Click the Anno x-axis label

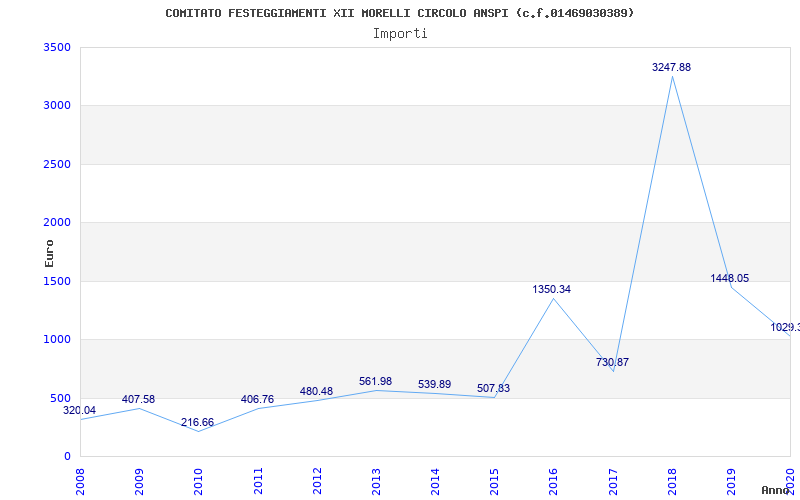tap(776, 490)
